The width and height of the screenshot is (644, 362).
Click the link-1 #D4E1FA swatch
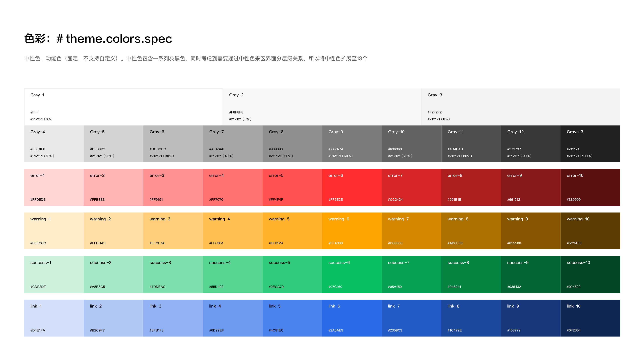coord(54,318)
